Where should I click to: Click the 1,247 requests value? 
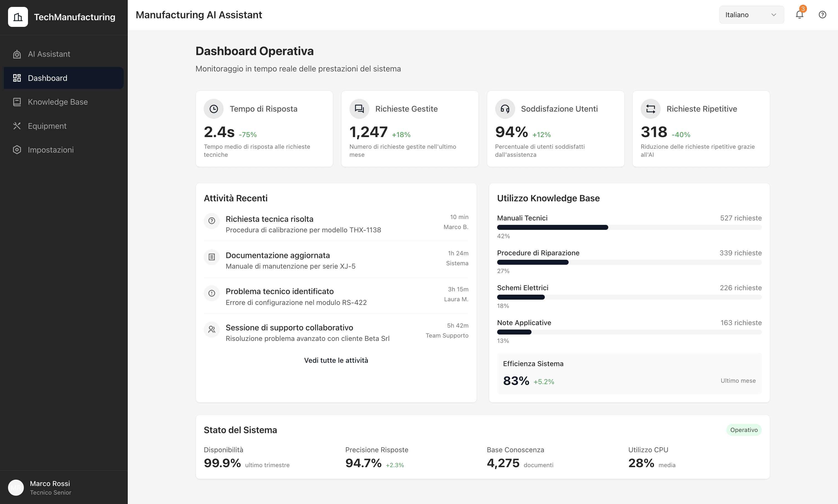point(368,132)
